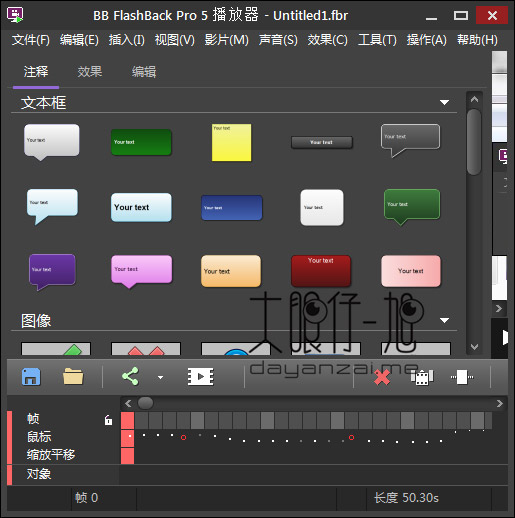Open the 帮助(H) menu
The width and height of the screenshot is (515, 518).
pos(477,40)
